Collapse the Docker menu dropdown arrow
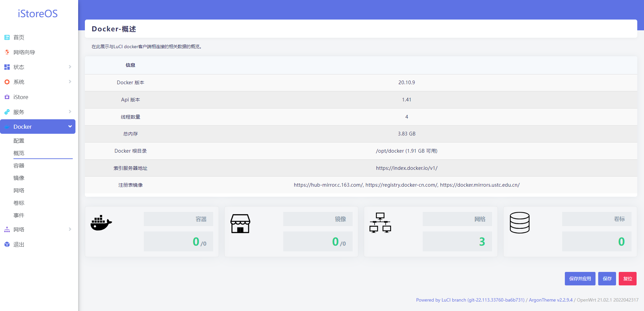The width and height of the screenshot is (644, 311). [x=70, y=126]
